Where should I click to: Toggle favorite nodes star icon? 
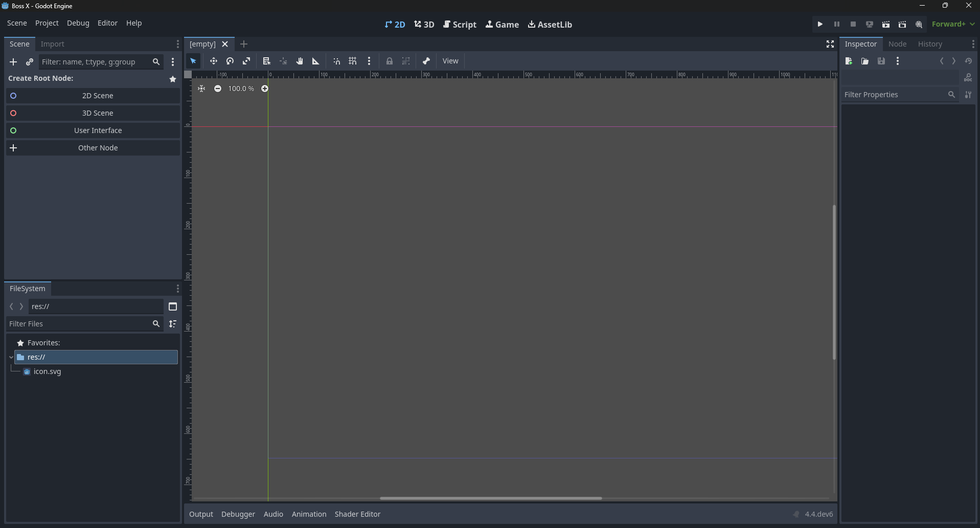pos(173,79)
